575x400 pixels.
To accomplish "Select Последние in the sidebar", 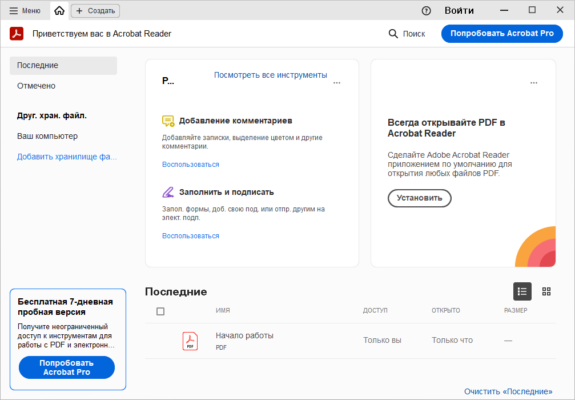I will [x=63, y=65].
